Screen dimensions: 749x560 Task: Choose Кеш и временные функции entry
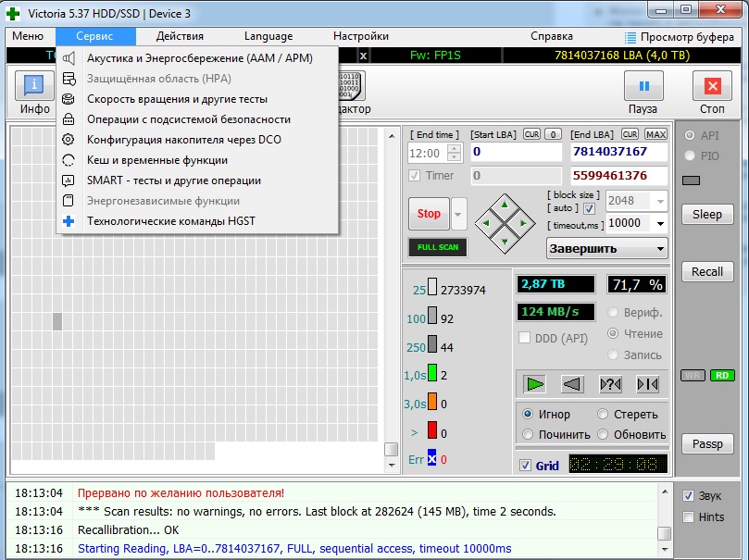click(x=197, y=160)
